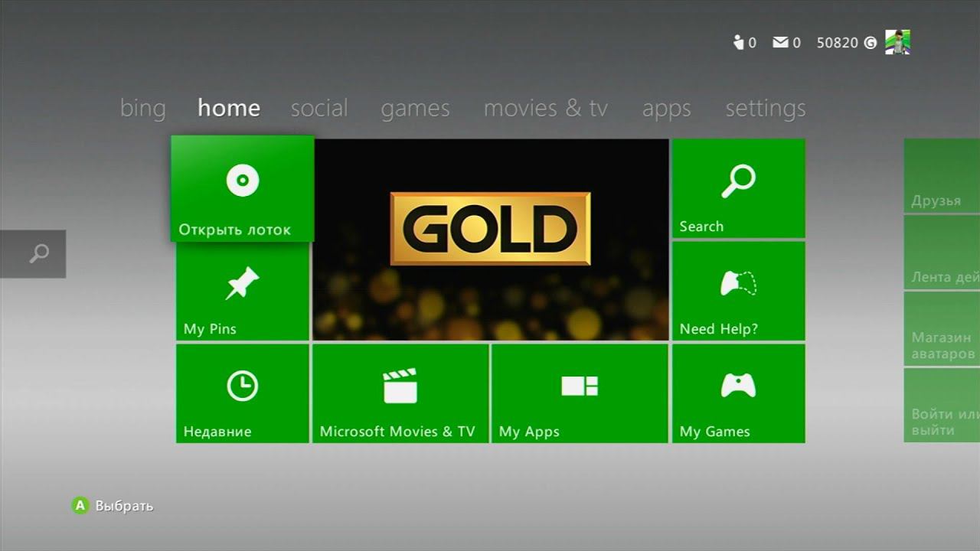Click the green A Выбрать hint

point(113,506)
